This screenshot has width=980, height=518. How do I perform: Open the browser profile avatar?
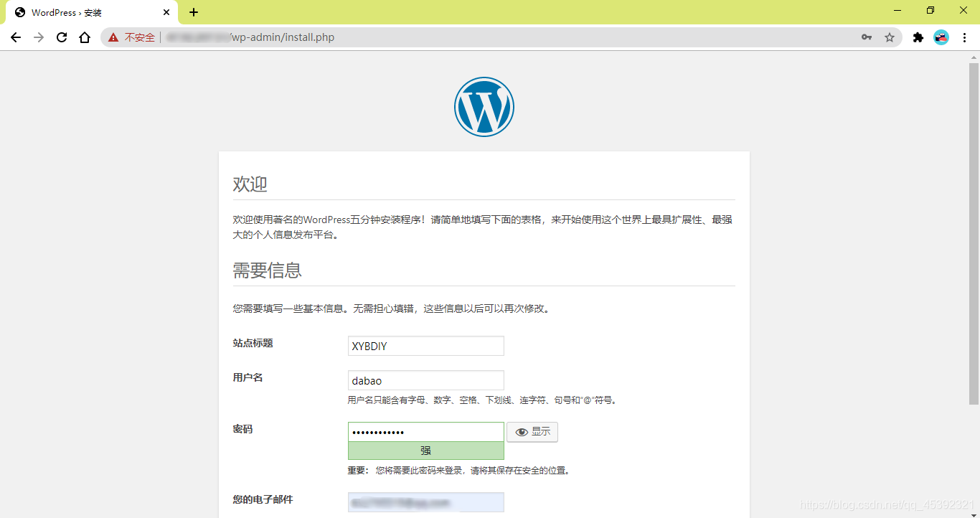[x=941, y=37]
